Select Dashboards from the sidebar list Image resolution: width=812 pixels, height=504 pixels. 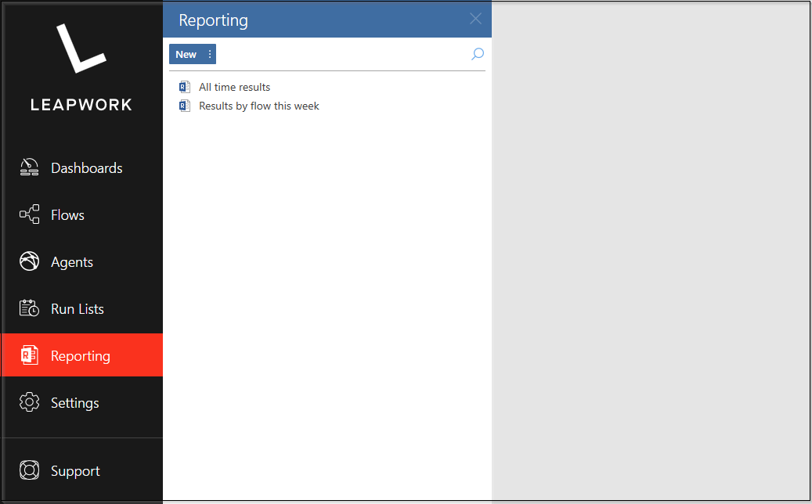pyautogui.click(x=86, y=167)
